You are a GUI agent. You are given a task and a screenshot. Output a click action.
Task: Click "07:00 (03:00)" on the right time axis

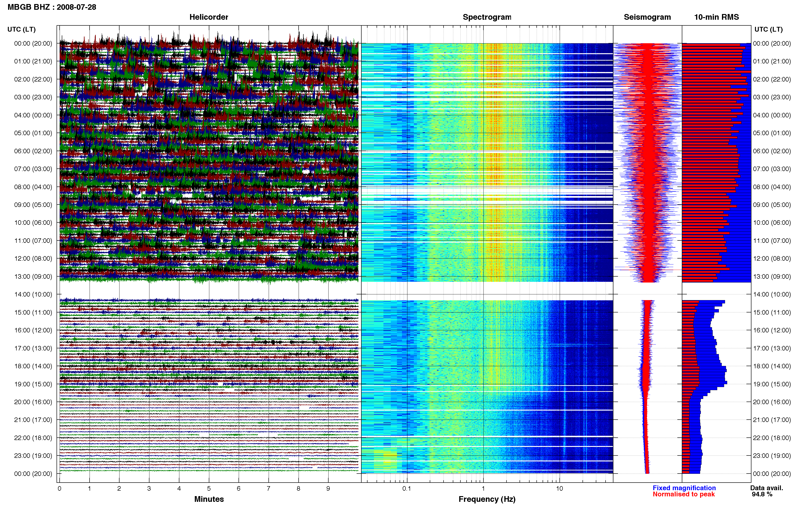click(x=772, y=169)
